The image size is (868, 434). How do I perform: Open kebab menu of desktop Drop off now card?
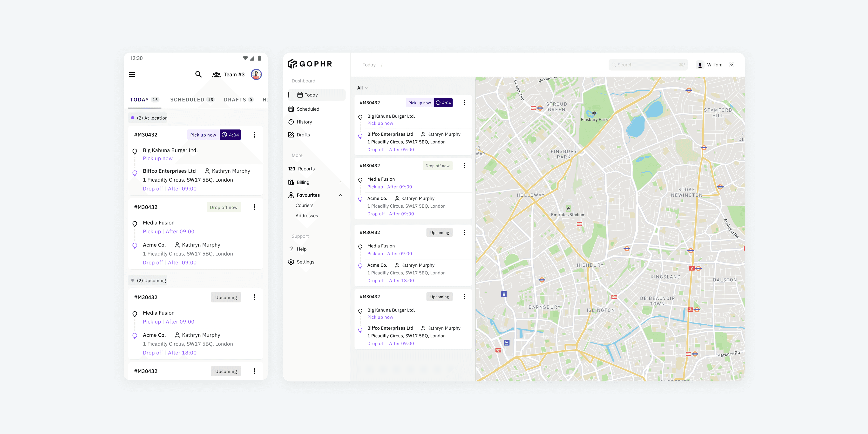464,166
